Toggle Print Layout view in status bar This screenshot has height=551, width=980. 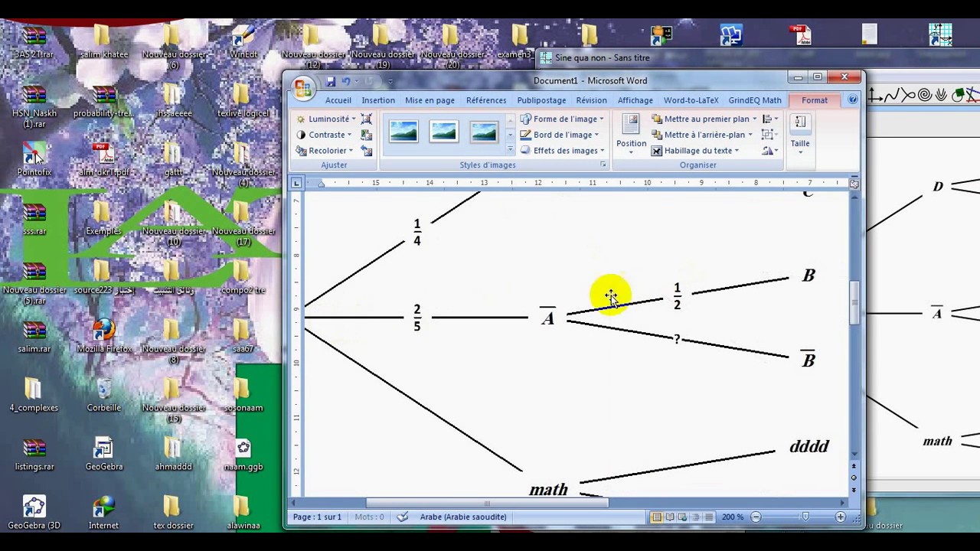[657, 517]
